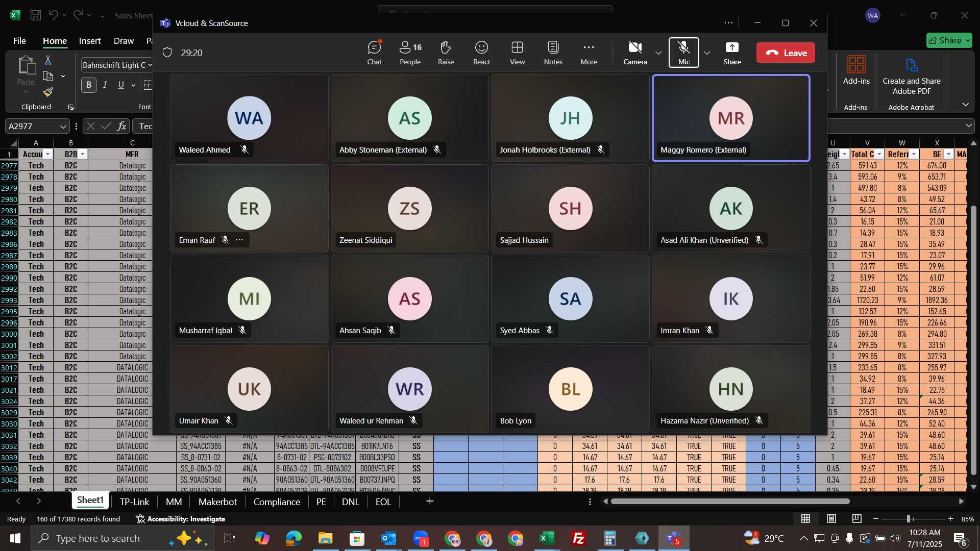980x551 pixels.
Task: Toggle the Camera on
Action: coord(635,53)
